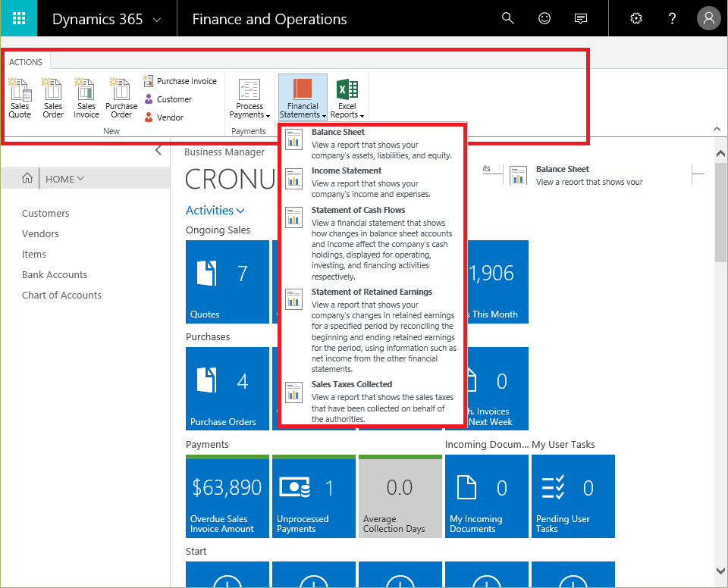Viewport: 728px width, 588px height.
Task: Click the Purchases section label
Action: coord(208,336)
